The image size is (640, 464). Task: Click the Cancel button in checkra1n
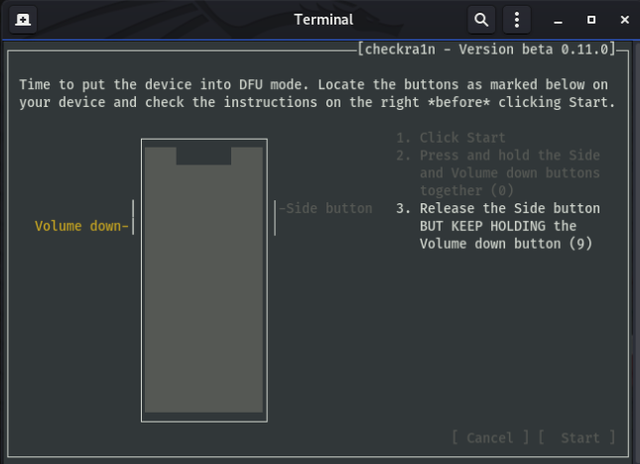coord(490,437)
